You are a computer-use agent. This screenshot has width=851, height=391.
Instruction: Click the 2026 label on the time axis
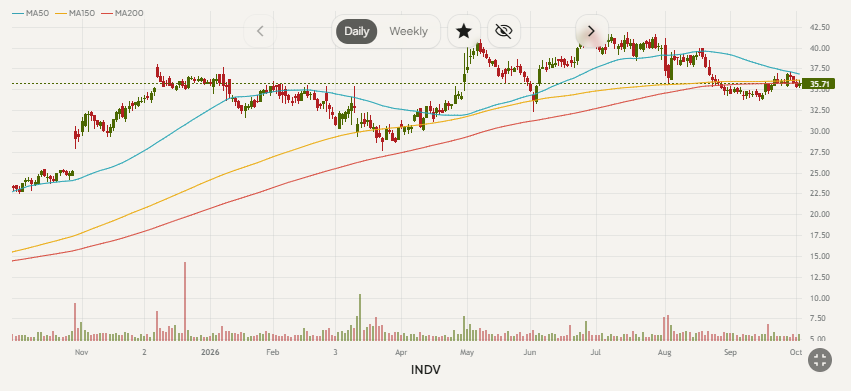coord(209,352)
